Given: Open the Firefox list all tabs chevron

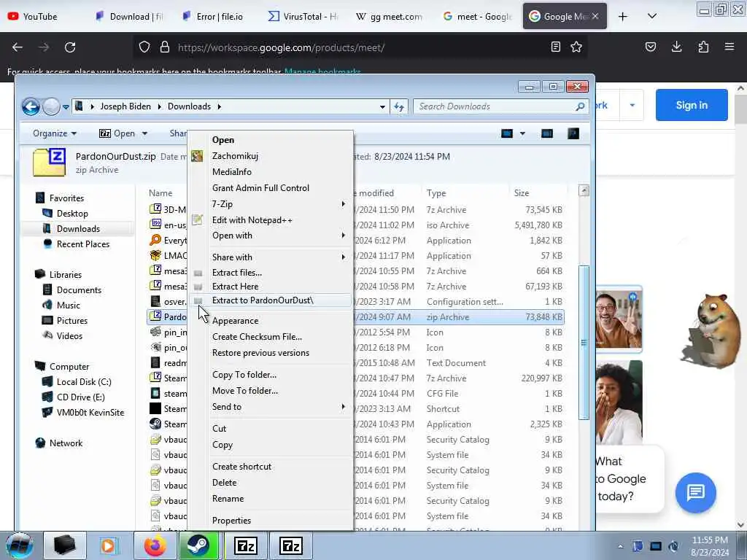Looking at the screenshot, I should 652,17.
